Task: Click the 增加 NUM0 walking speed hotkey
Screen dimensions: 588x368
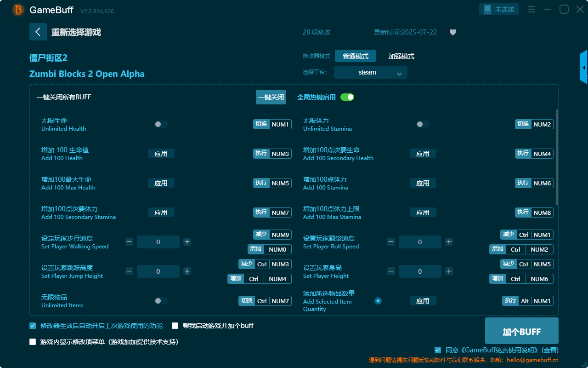Action: coord(270,249)
